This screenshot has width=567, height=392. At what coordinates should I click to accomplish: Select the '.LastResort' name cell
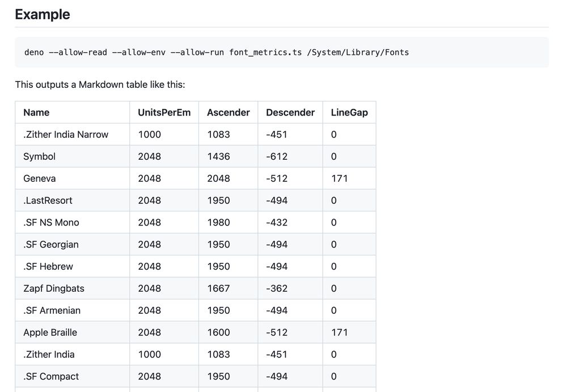pos(73,201)
